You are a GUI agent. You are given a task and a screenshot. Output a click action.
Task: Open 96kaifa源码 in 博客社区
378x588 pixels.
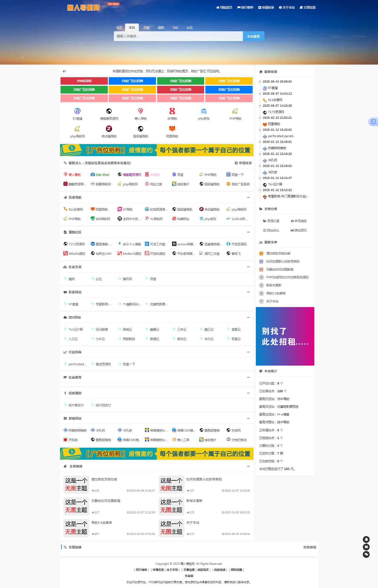pos(74,254)
